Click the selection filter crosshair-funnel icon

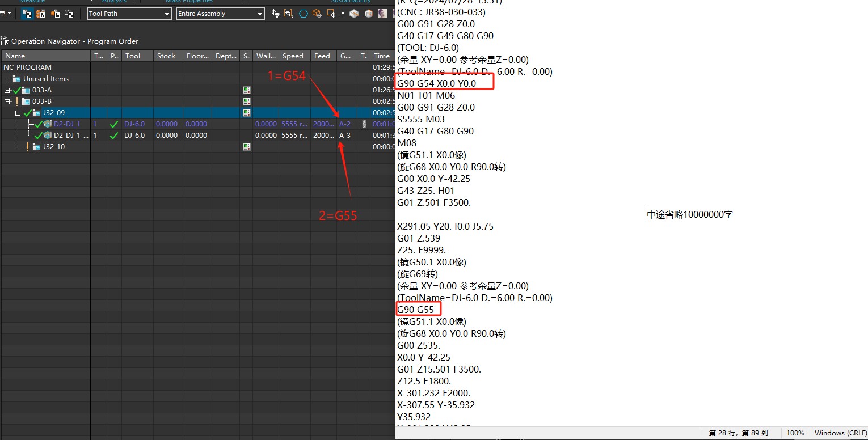coord(275,14)
